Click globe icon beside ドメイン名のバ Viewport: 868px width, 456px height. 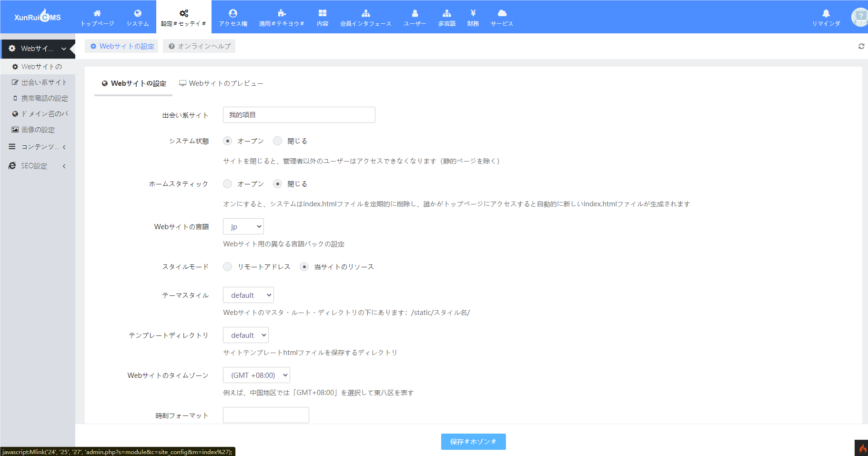pos(15,114)
